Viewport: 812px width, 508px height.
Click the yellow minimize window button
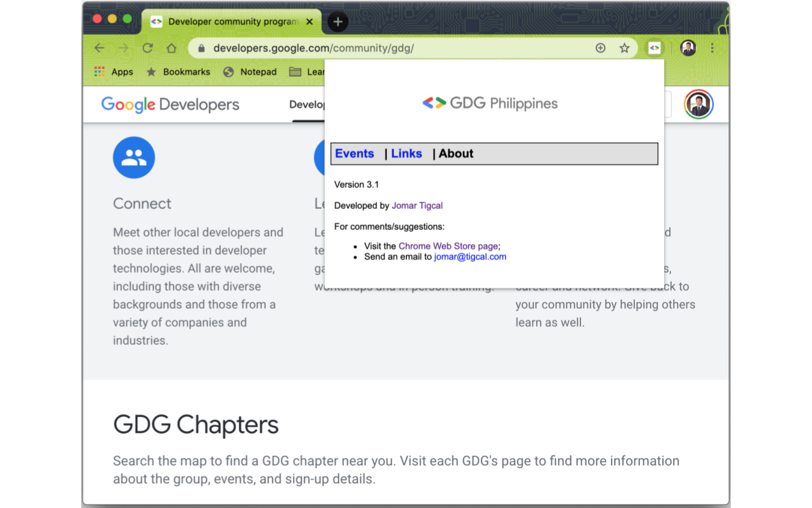[112, 19]
